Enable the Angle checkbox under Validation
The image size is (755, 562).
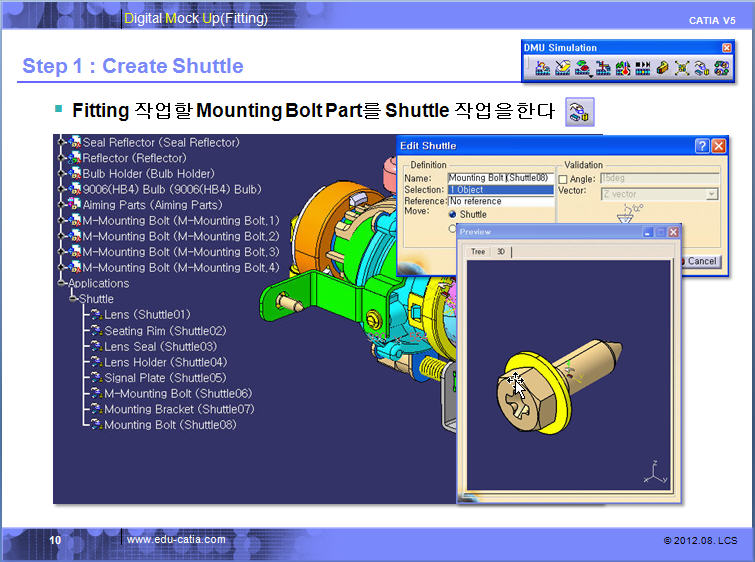tap(562, 179)
